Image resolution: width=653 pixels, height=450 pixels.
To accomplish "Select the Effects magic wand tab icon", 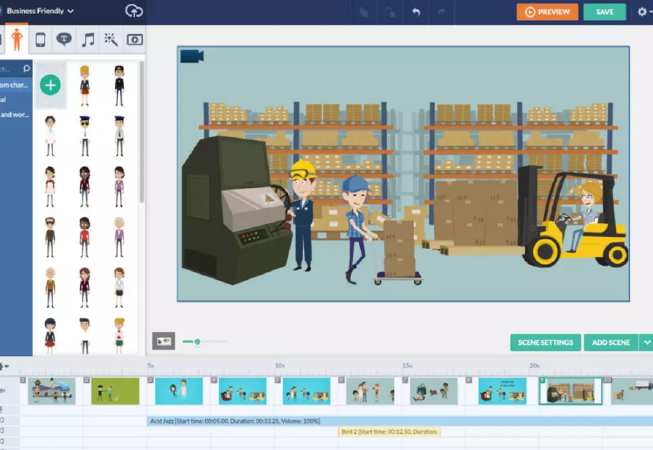I will [x=111, y=40].
